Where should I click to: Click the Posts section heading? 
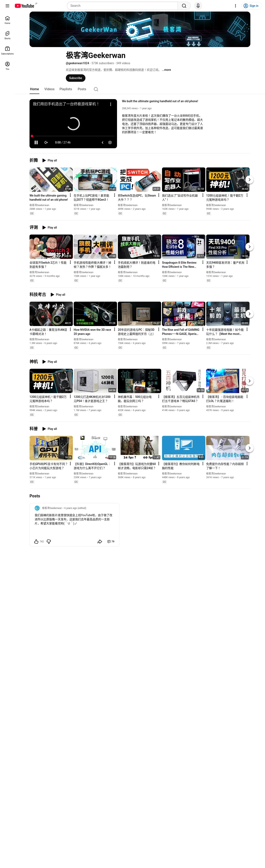(35, 496)
